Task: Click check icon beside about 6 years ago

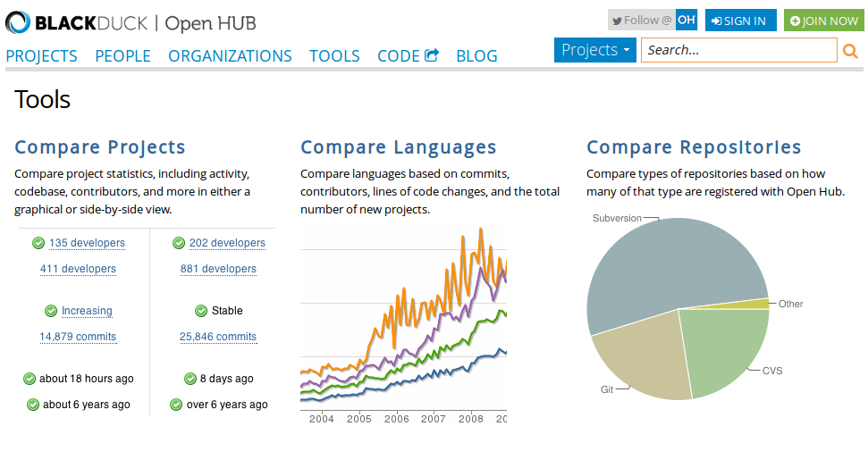Action: [x=33, y=405]
